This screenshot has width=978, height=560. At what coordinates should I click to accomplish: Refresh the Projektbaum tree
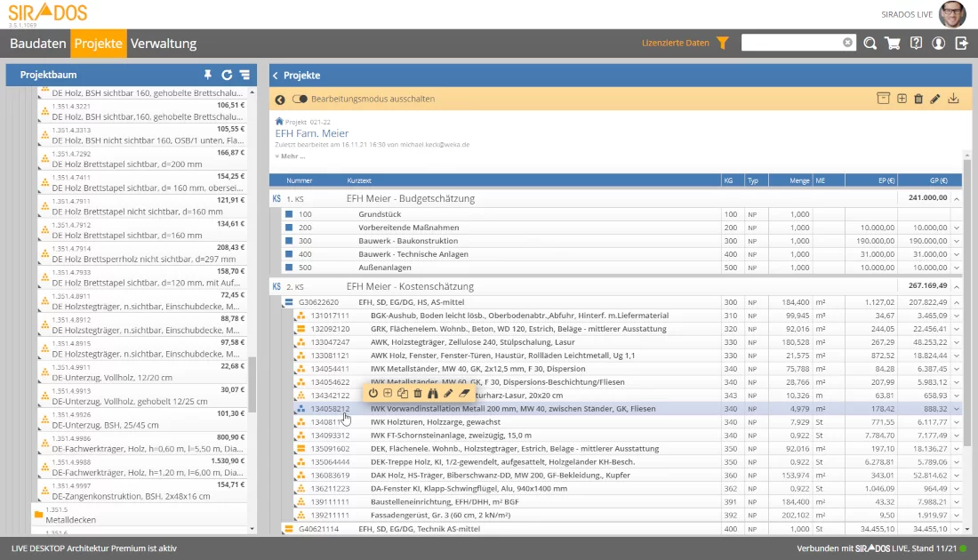[227, 76]
